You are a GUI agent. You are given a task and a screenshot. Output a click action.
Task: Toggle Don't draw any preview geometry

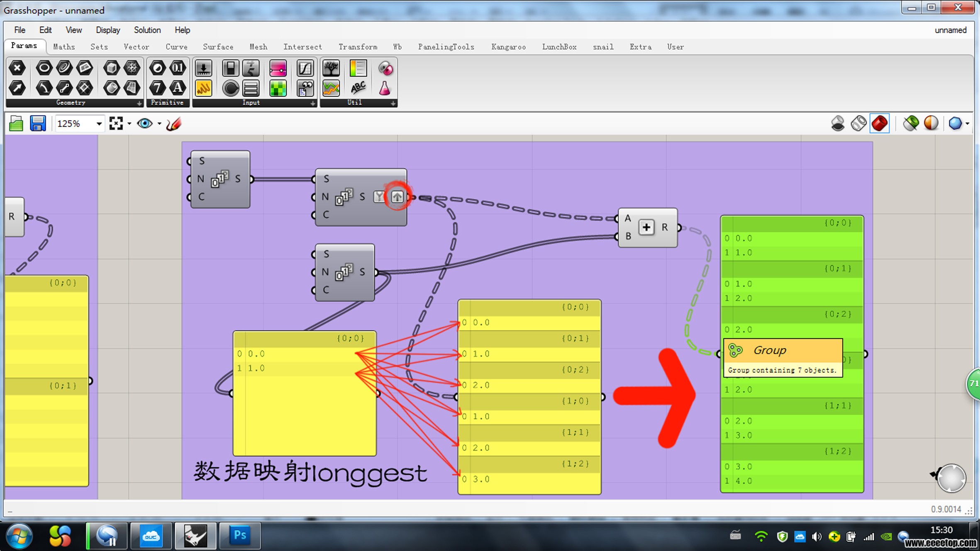[x=838, y=124]
